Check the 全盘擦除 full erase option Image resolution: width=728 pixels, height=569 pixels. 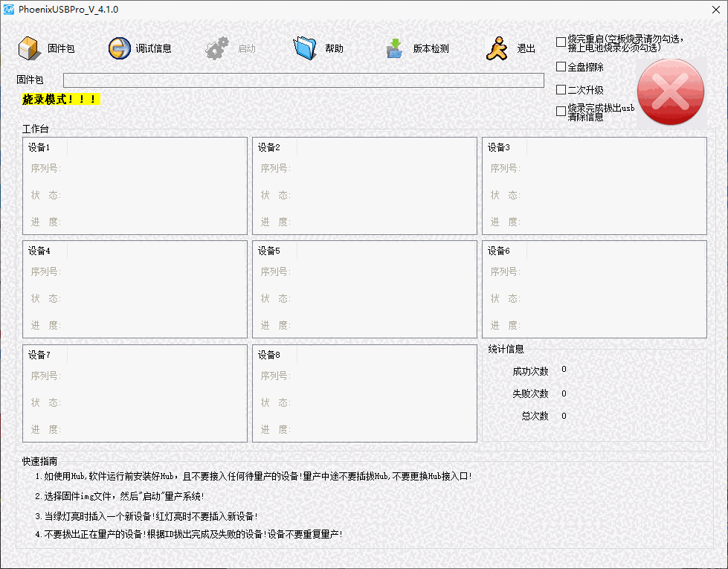pyautogui.click(x=561, y=67)
